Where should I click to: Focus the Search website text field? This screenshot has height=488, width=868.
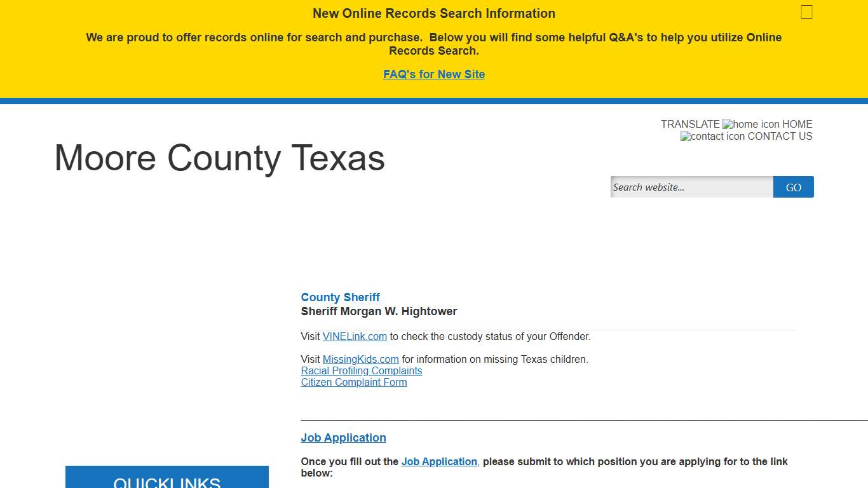tap(691, 187)
